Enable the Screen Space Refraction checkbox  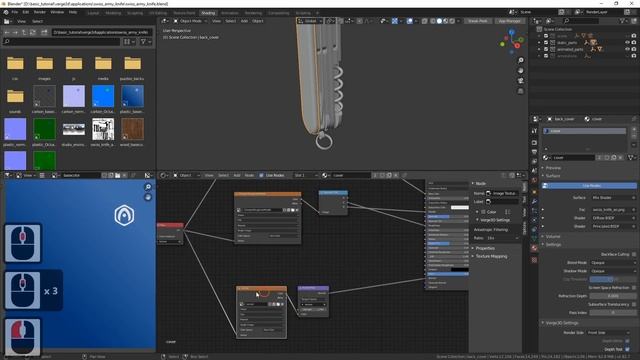click(x=634, y=288)
